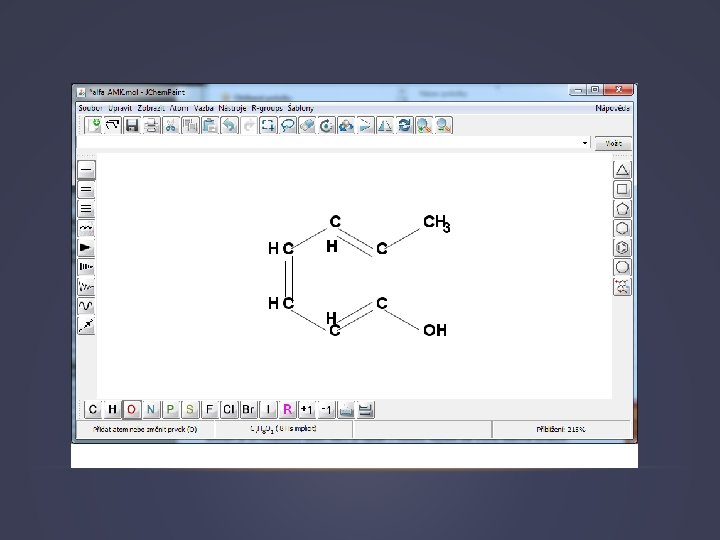Add a benzene ring template
This screenshot has width=720, height=540.
(x=622, y=248)
